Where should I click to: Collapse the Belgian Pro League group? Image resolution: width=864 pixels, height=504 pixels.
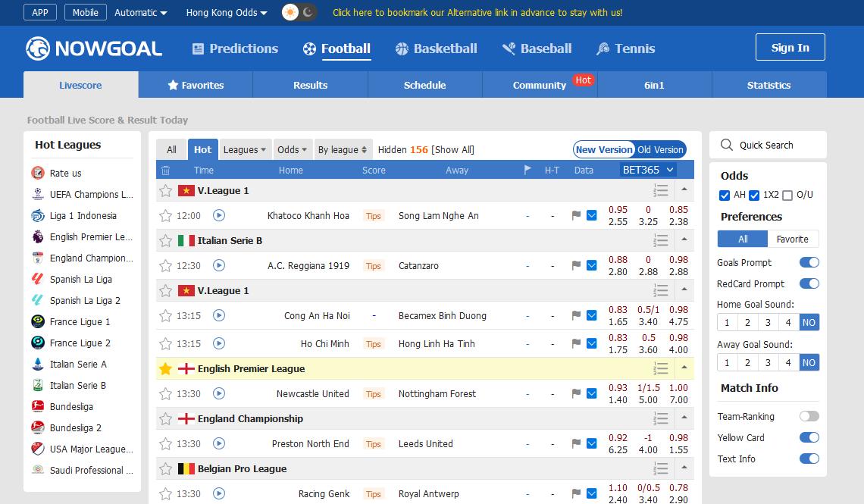point(684,468)
